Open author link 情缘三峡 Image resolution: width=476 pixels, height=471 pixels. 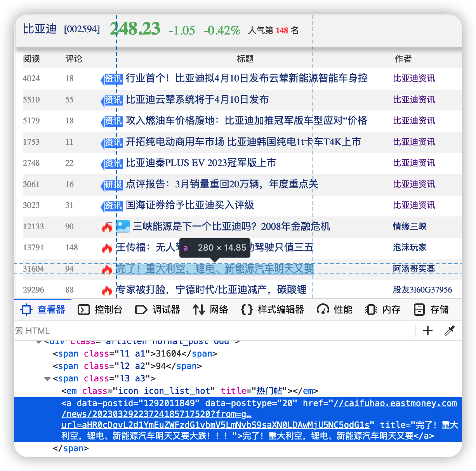(410, 227)
